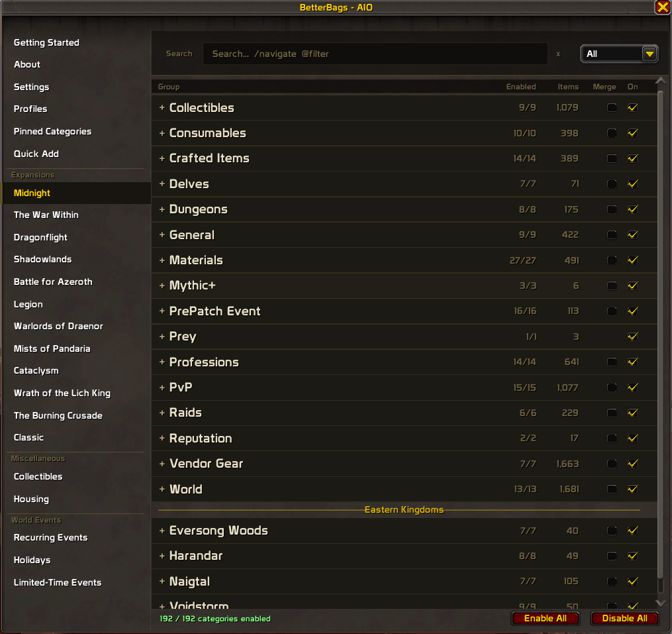Click the 192 / 192 categories enabled status
This screenshot has width=672, height=634.
[x=215, y=619]
